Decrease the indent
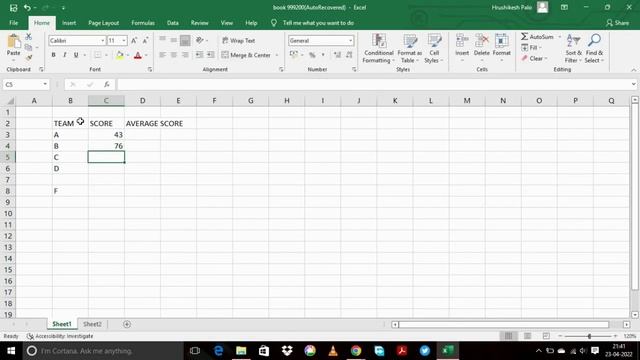 pyautogui.click(x=199, y=55)
